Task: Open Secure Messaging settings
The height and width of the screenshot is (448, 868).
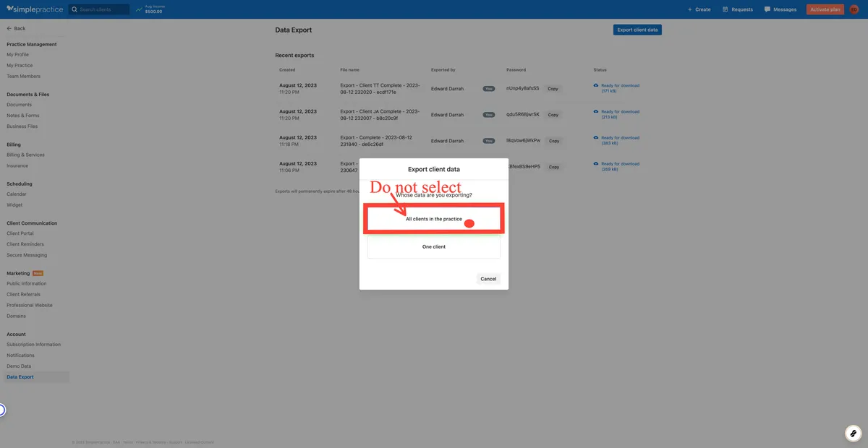Action: pos(27,255)
